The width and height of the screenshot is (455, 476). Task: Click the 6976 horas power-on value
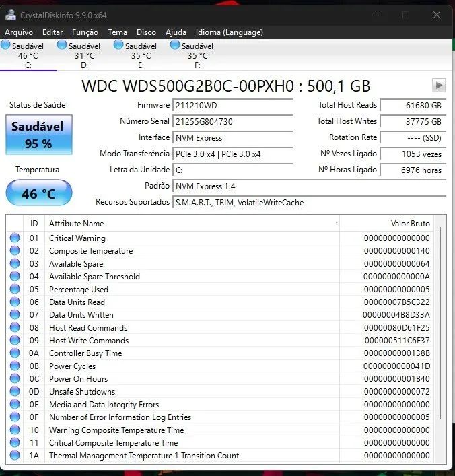[413, 170]
